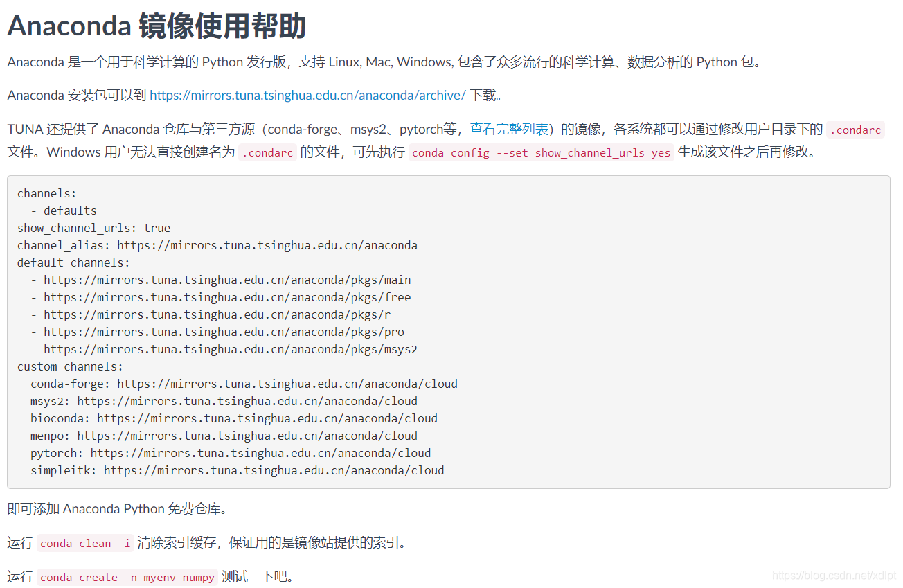The height and width of the screenshot is (588, 903).
Task: Select the conda create -n myenv numpy command
Action: 127,577
